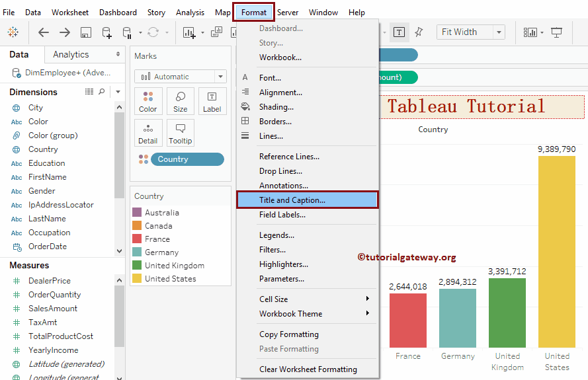Click the Color marks card button
The height and width of the screenshot is (380, 588).
click(148, 101)
